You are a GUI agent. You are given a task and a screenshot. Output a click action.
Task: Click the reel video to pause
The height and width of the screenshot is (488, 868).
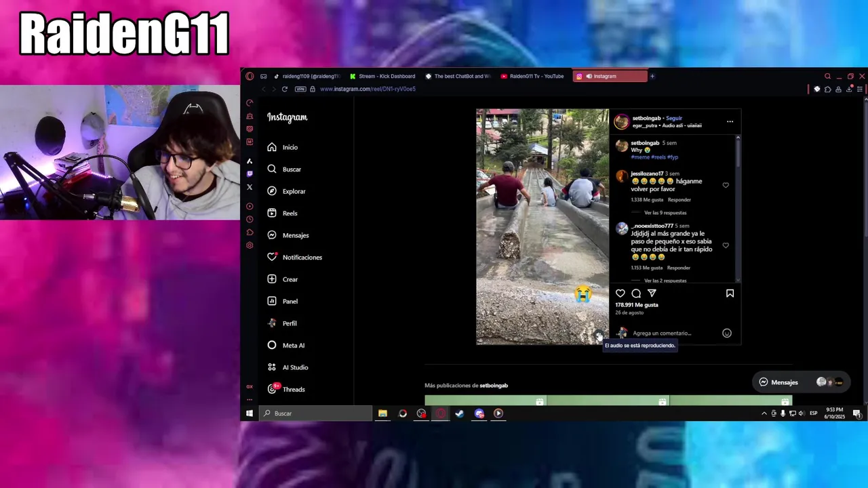[x=542, y=226]
